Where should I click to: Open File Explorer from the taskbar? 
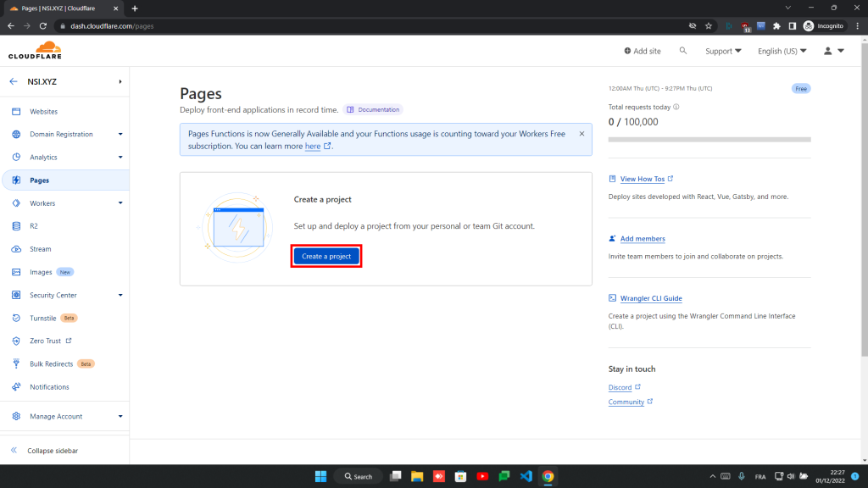click(417, 476)
